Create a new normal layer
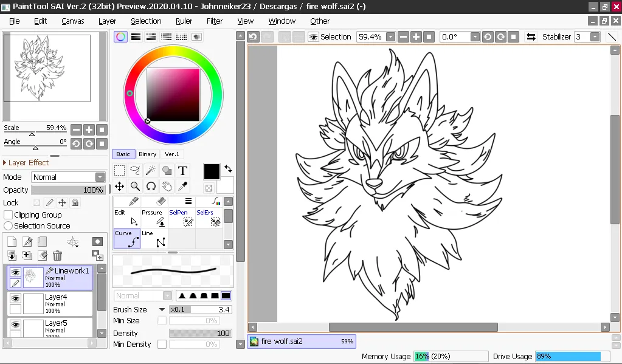This screenshot has height=364, width=622. (x=12, y=241)
